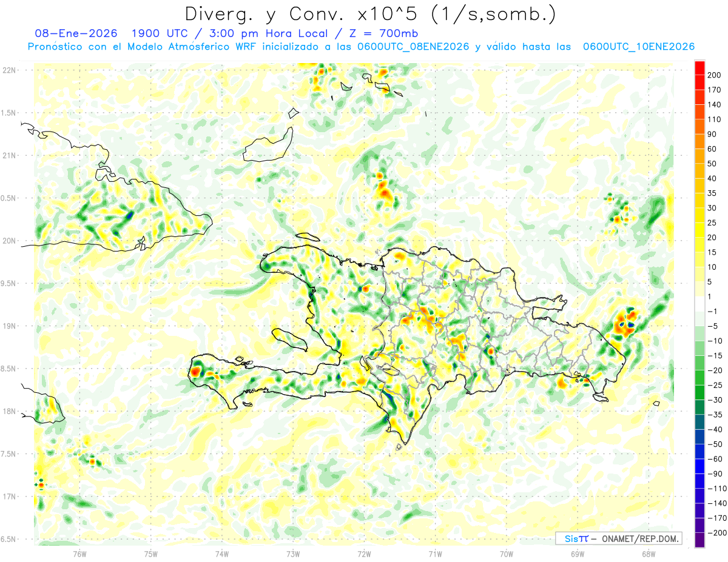Click the color scale label '-20'
The height and width of the screenshot is (562, 728).
[715, 370]
